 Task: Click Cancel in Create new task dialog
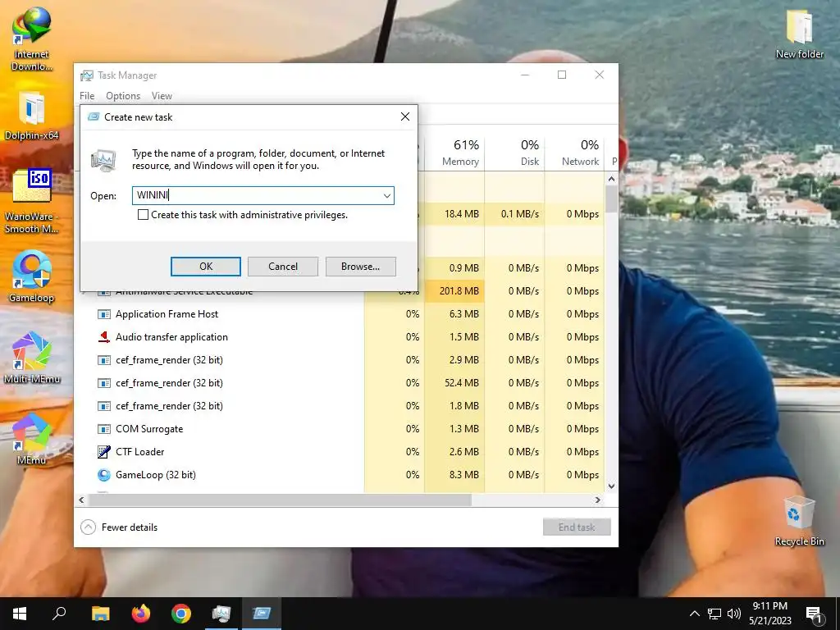[x=283, y=267]
